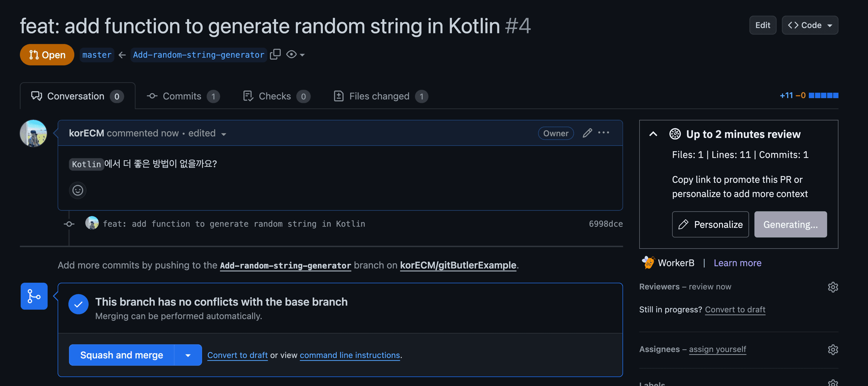Add an emoji reaction to the comment
Screen dimensions: 868x386
tap(78, 190)
